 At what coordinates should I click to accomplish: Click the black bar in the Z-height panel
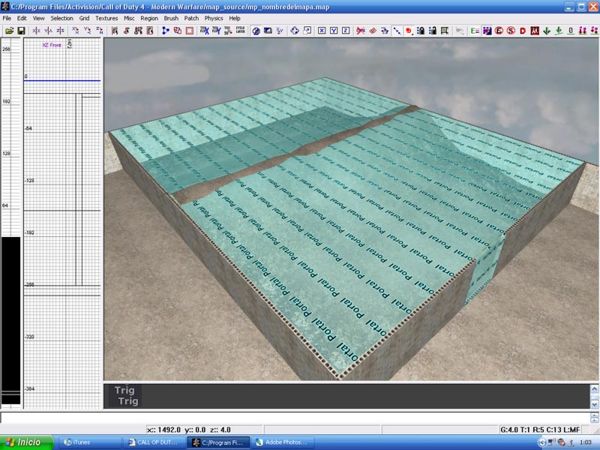11,320
